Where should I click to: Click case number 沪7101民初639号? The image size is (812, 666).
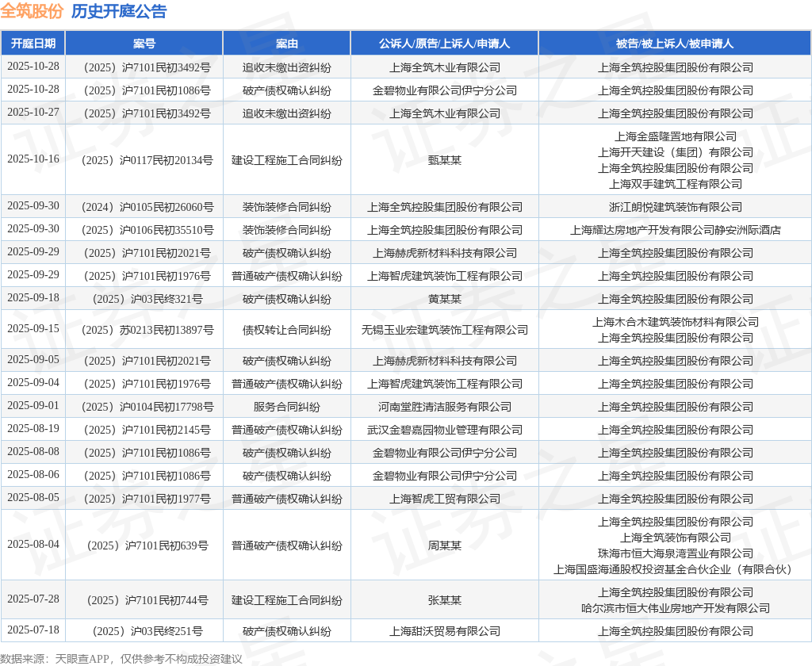pos(147,545)
